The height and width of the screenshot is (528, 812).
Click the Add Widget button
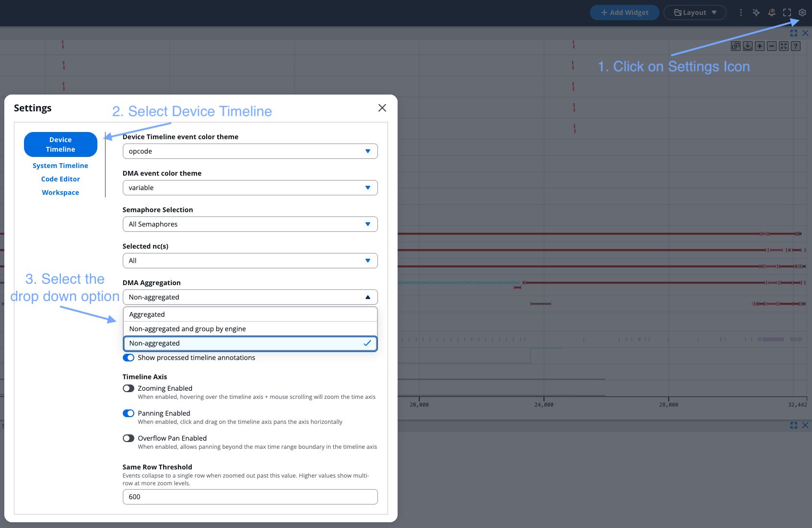pos(624,12)
